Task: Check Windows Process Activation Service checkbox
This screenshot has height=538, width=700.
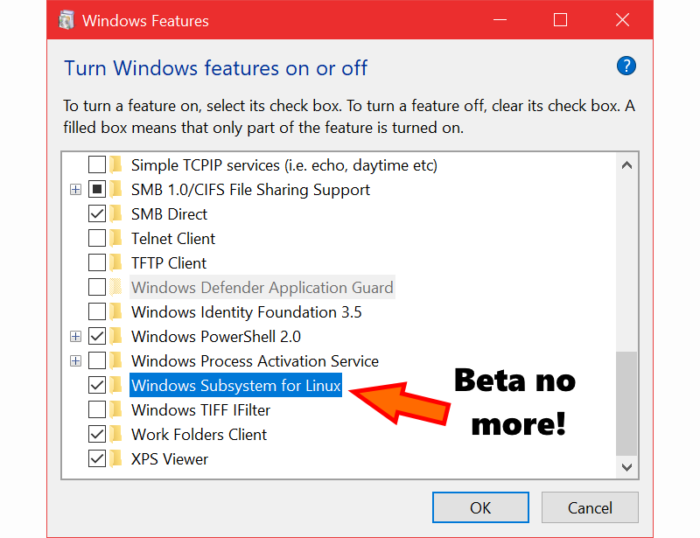Action: pos(97,361)
